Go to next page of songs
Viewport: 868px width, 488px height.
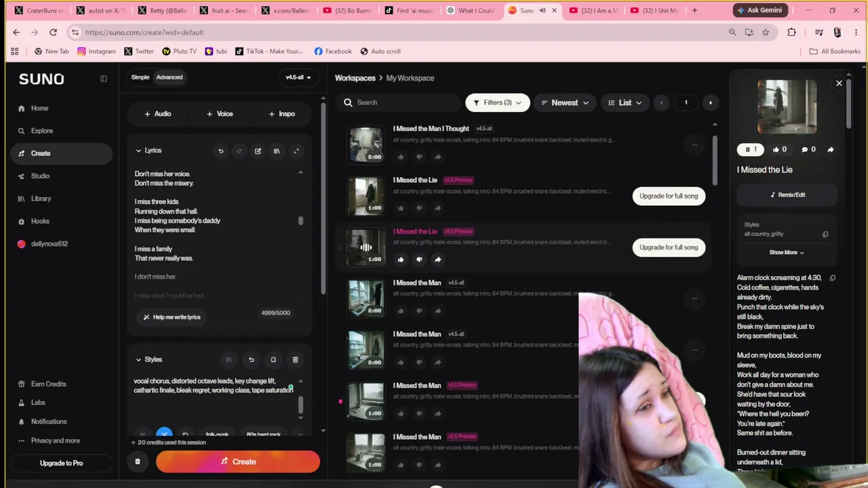pos(710,103)
